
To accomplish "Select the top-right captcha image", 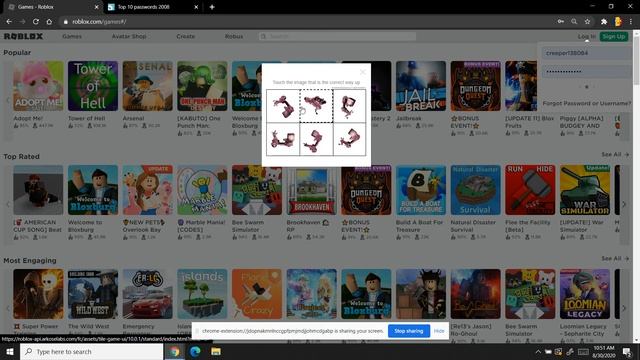I will pyautogui.click(x=349, y=106).
